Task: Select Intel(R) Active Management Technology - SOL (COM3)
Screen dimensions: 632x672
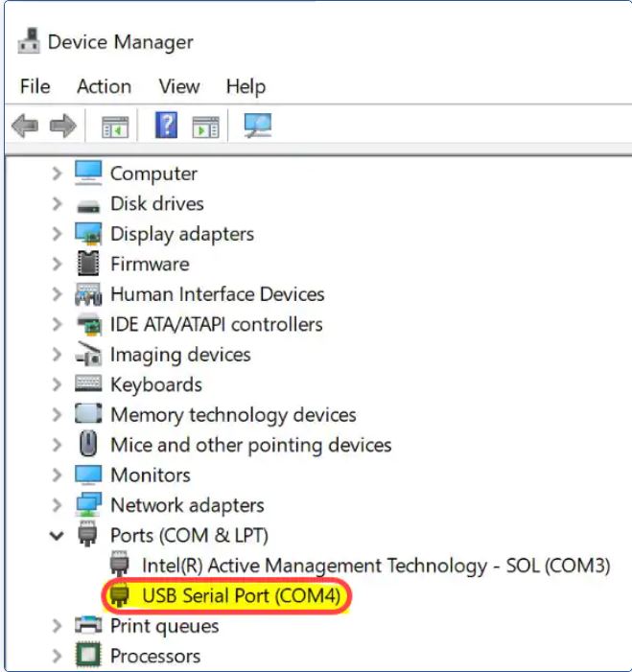Action: click(376, 566)
